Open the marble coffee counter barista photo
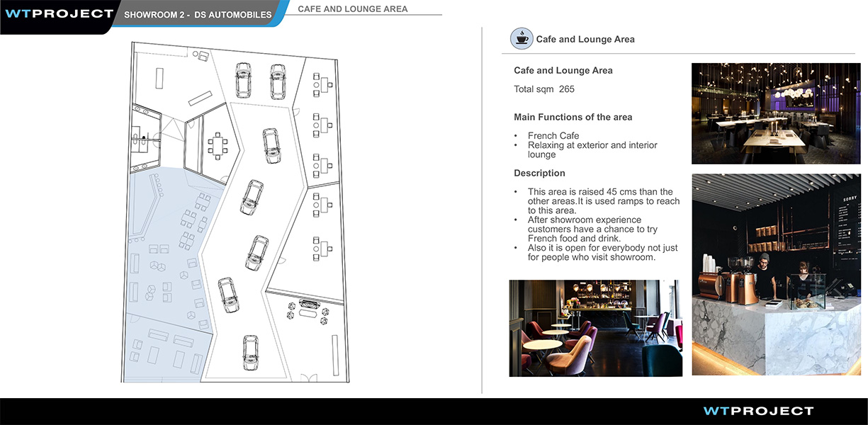 coord(777,275)
